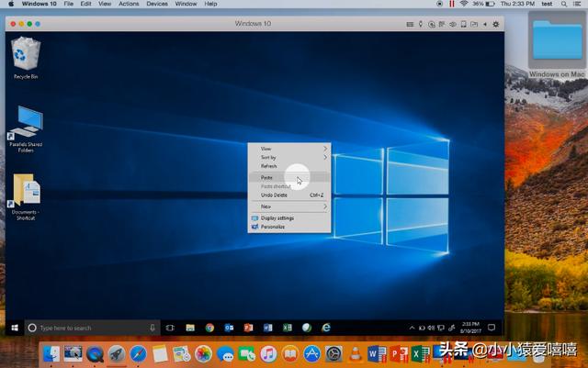The height and width of the screenshot is (368, 588).
Task: Click the Cortana microphone icon in search box
Action: (x=153, y=328)
